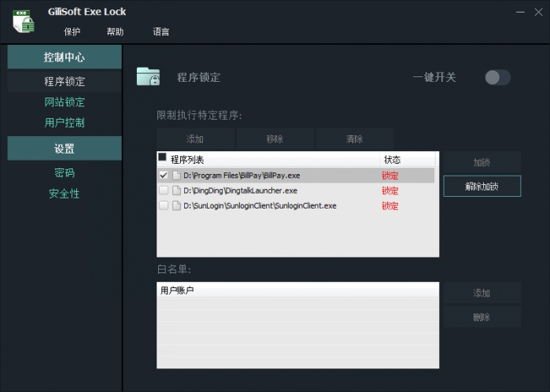Check the DingtalkLauncher.exe checkbox
This screenshot has height=392, width=550.
point(164,190)
